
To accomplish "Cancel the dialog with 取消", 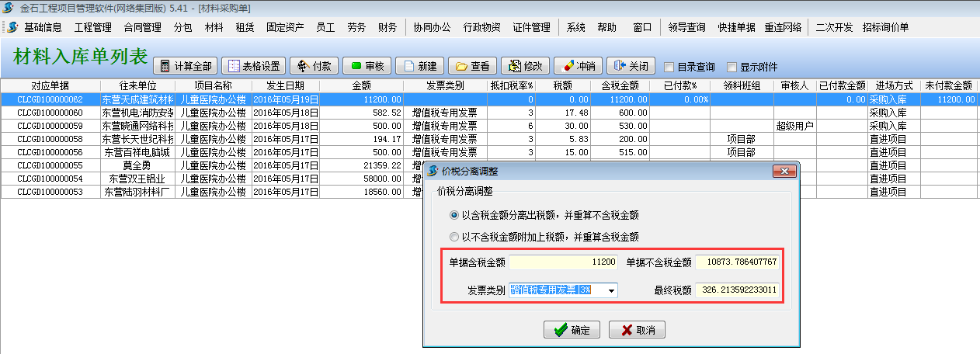I will click(x=637, y=331).
